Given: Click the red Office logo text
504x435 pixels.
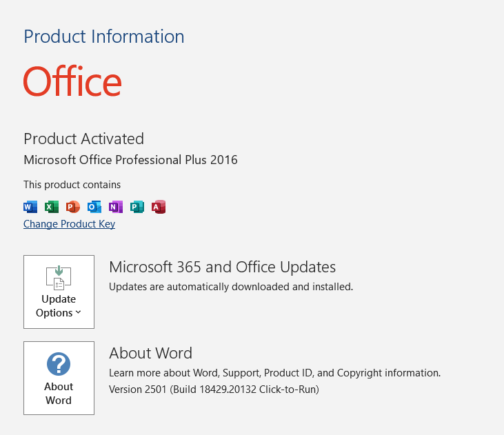Looking at the screenshot, I should pos(72,81).
